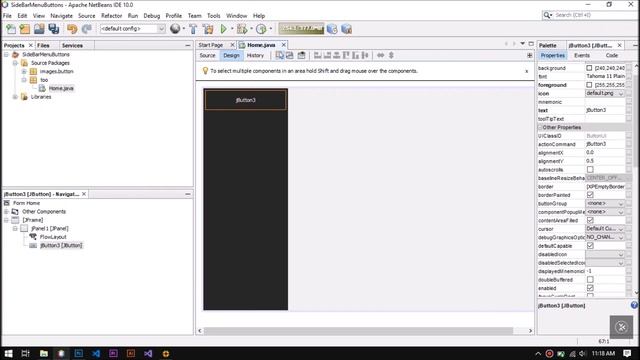640x360 pixels.
Task: Close the multiple-select hint bar
Action: (527, 71)
